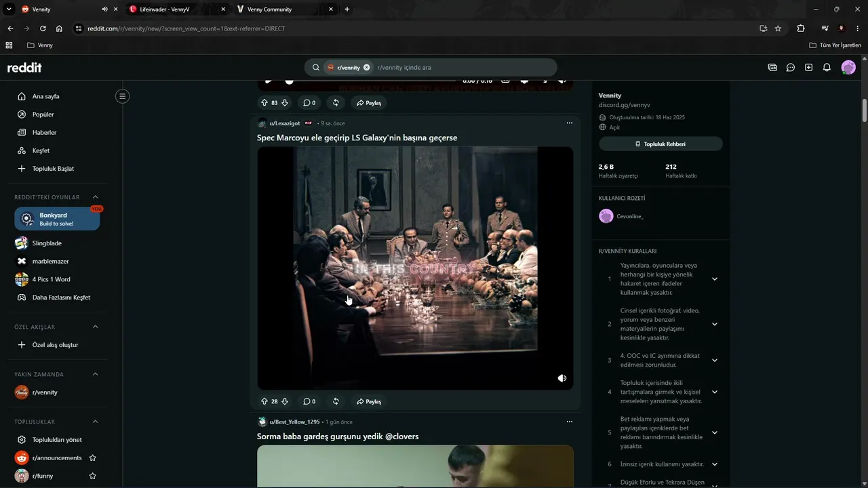Collapse the Reddit'teki Oyunlar section
The height and width of the screenshot is (488, 868).
(96, 197)
